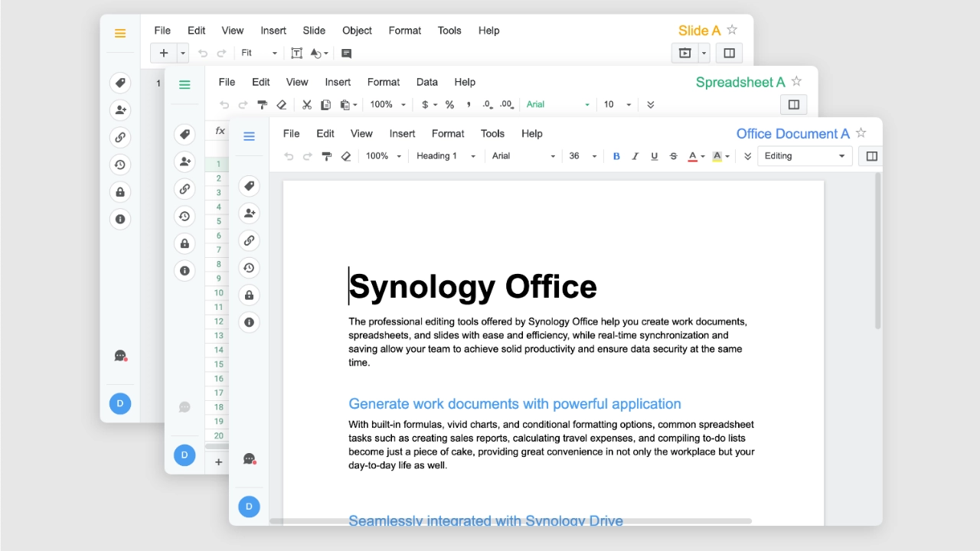Viewport: 980px width, 551px height.
Task: Open Format menu in Office Document window
Action: [448, 133]
